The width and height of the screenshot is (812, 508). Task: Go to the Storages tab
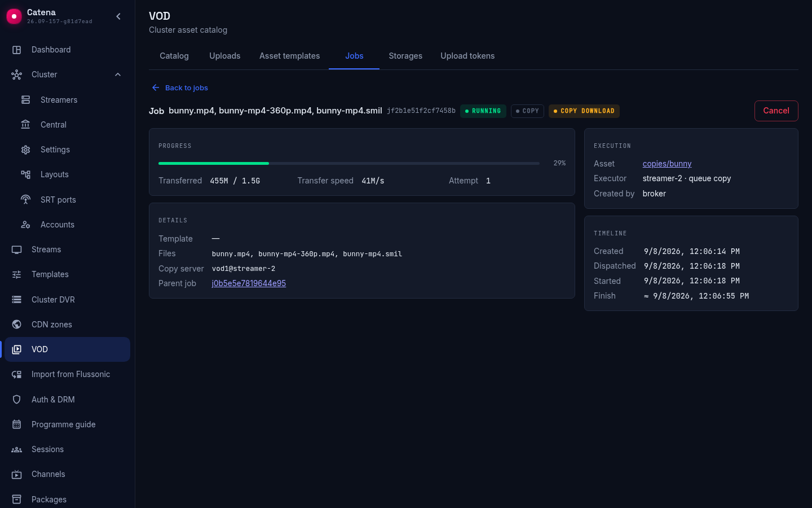405,56
